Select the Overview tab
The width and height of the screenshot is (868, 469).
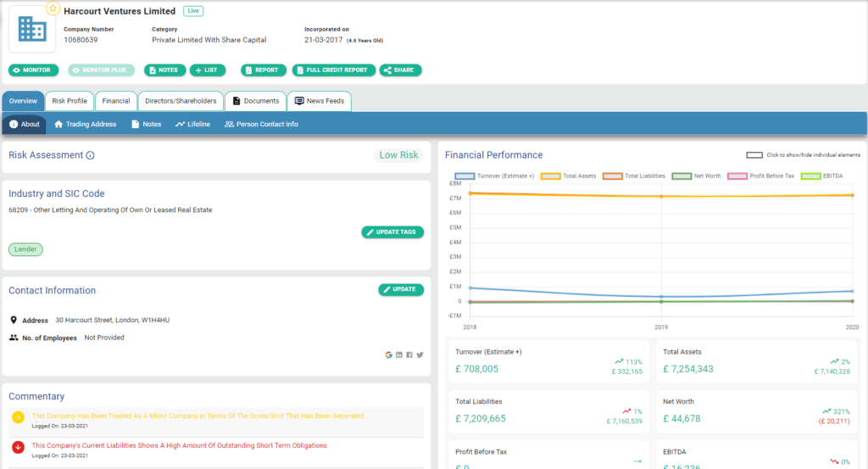(23, 101)
